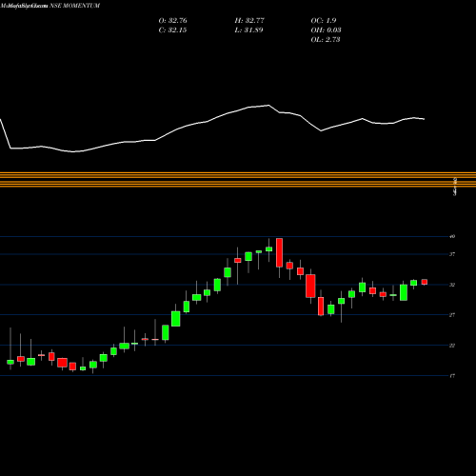Click the '22' price axis label

pos(452,346)
